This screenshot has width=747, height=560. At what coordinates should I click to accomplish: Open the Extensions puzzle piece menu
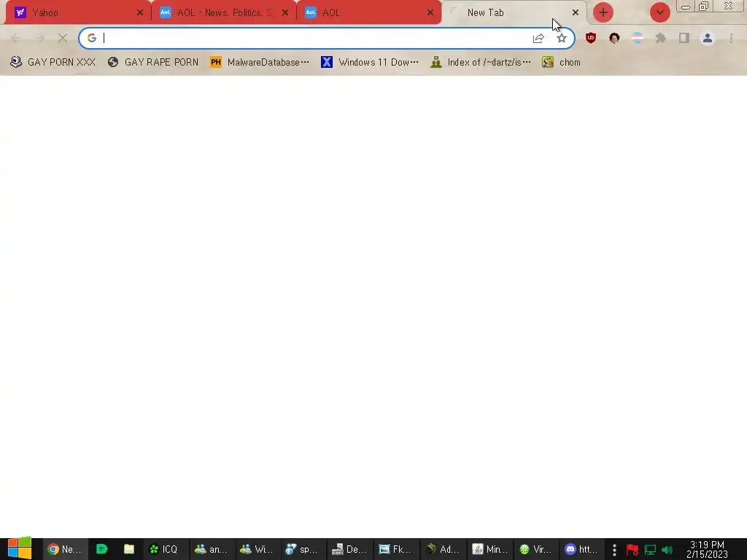point(661,38)
